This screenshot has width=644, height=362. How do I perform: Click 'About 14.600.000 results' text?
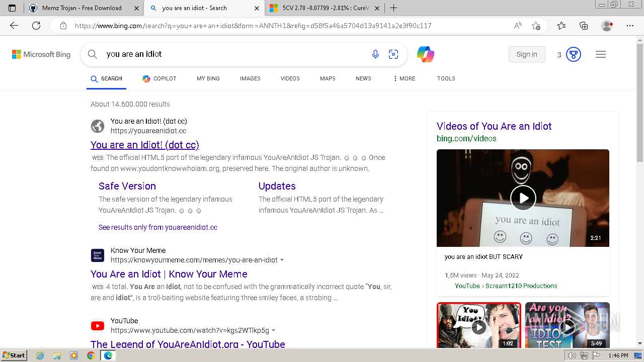coord(130,104)
